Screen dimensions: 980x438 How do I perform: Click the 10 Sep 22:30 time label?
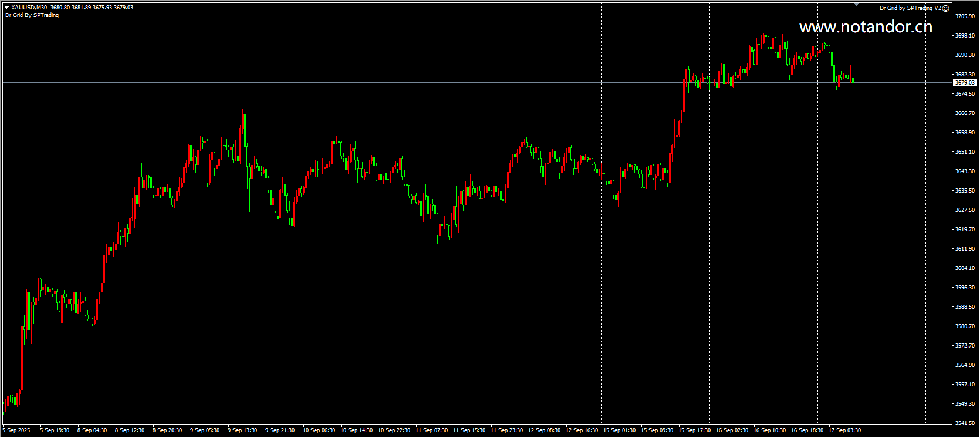[394, 430]
